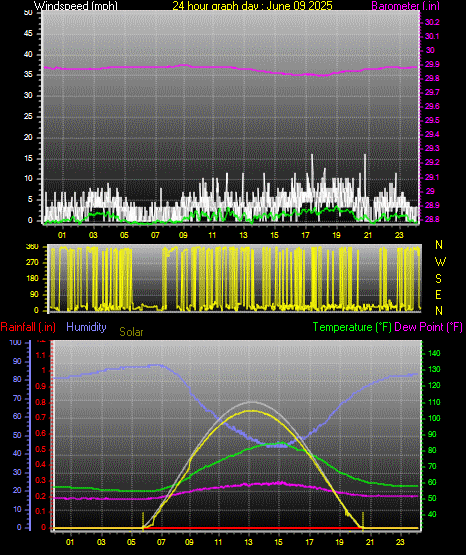Select the Humidity legend label

[86, 327]
